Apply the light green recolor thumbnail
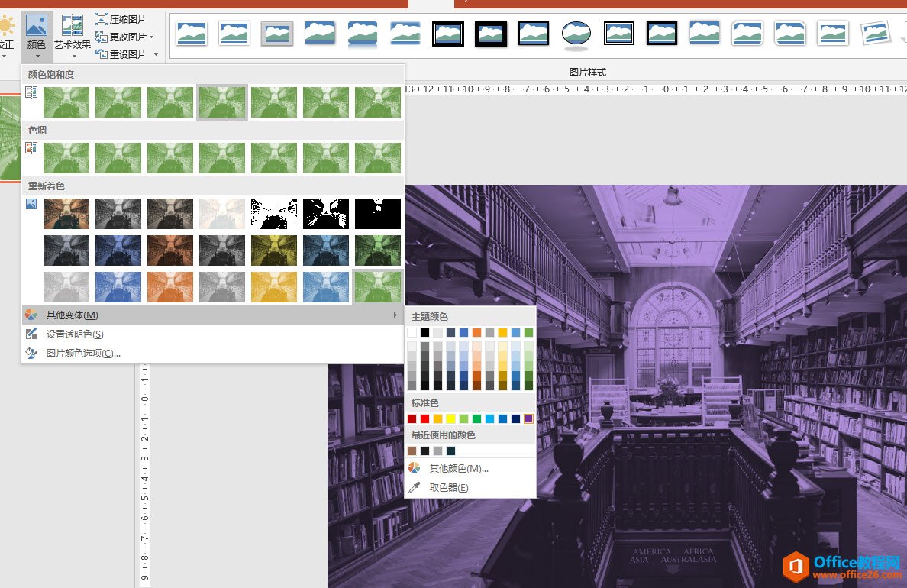This screenshot has width=907, height=588. click(x=378, y=286)
